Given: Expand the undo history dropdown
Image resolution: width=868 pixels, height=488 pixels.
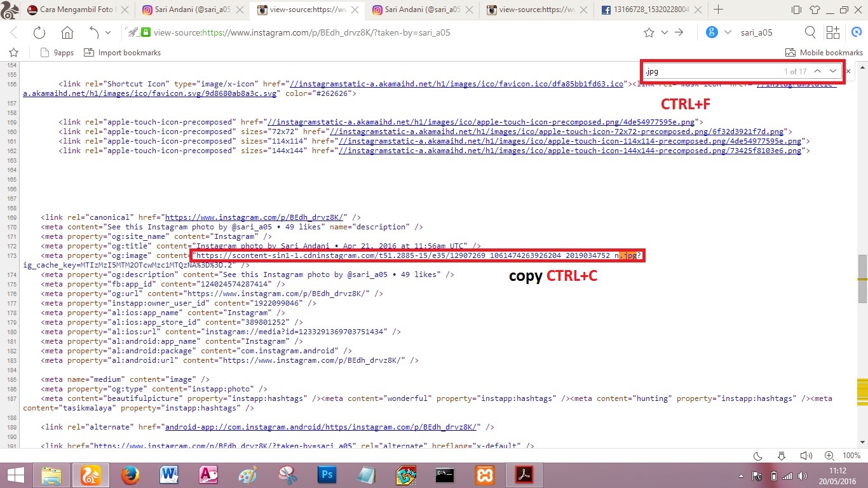Looking at the screenshot, I should click(109, 32).
